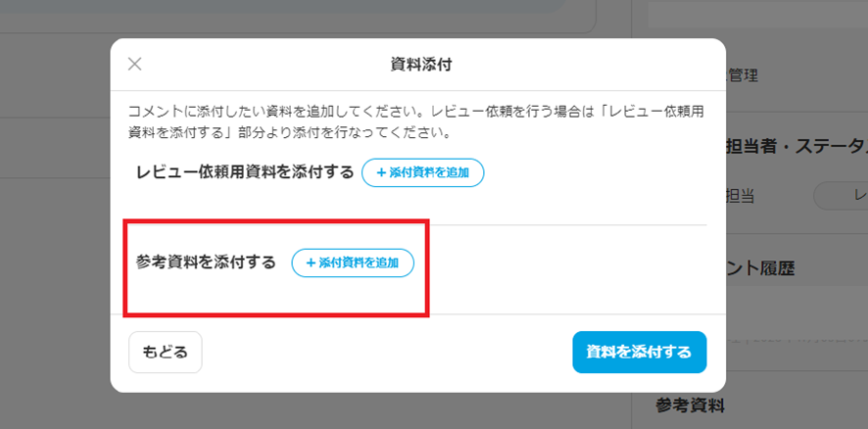Image resolution: width=868 pixels, height=429 pixels.
Task: Click the 参考資料 heading behind the dialog
Action: coord(690,405)
